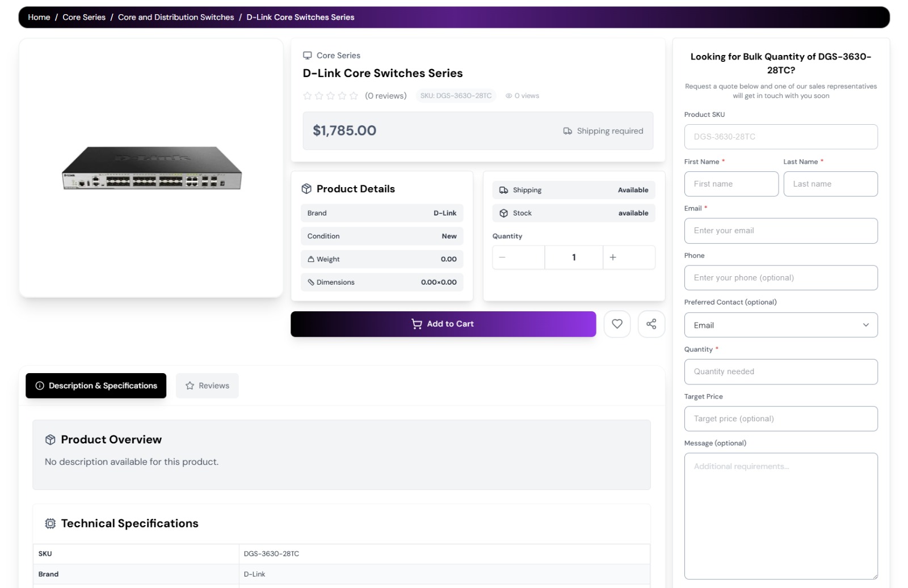Screen dimensions: 908x588
Task: Increase quantity with plus button
Action: coord(613,257)
